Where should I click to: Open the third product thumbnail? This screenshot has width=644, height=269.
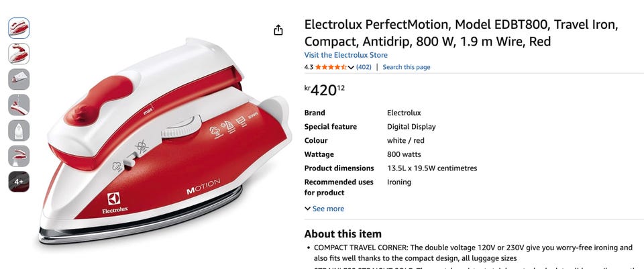[19, 79]
